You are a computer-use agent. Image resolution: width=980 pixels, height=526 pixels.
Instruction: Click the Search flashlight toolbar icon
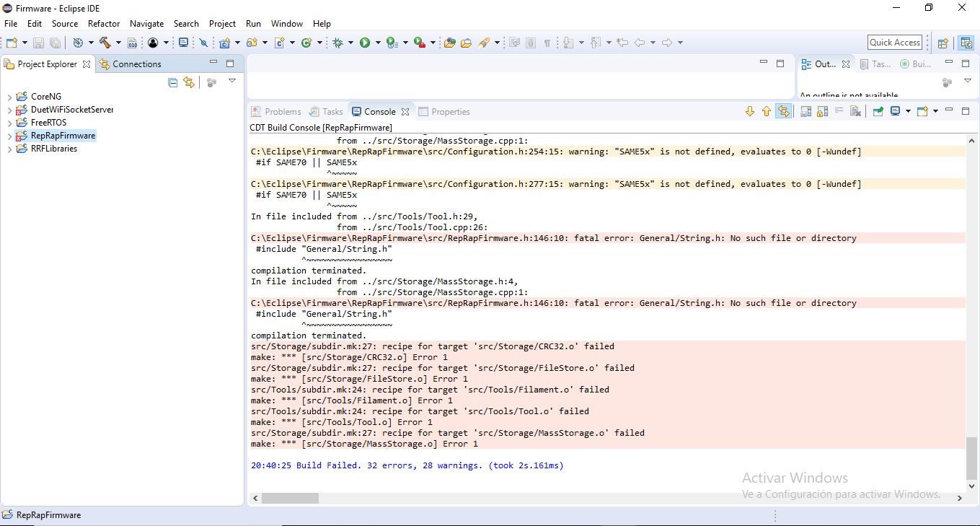pos(484,43)
